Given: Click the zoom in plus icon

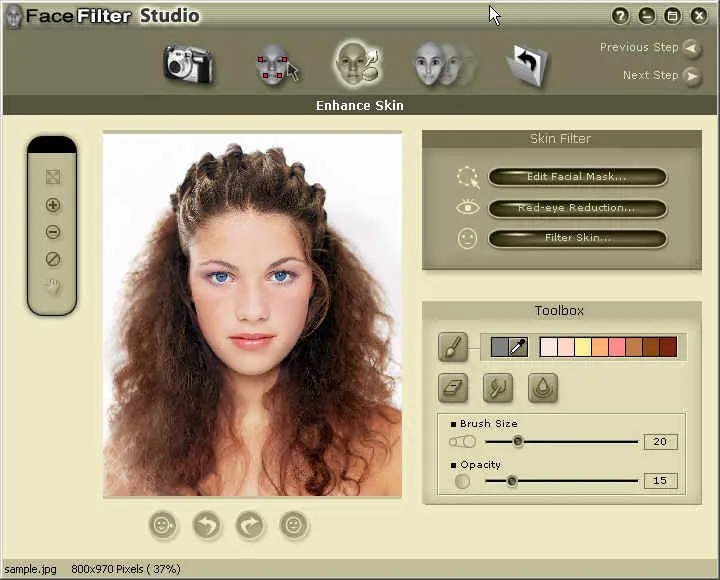Looking at the screenshot, I should tap(53, 206).
